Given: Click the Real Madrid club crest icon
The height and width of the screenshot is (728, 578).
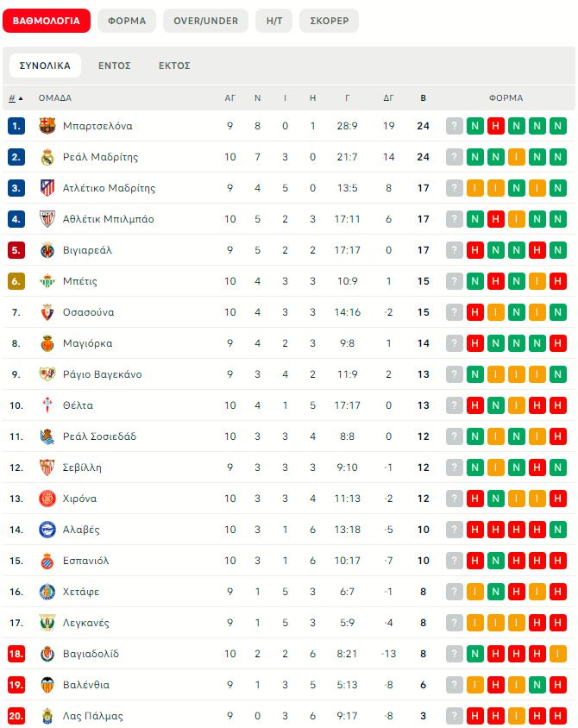Looking at the screenshot, I should (x=47, y=157).
